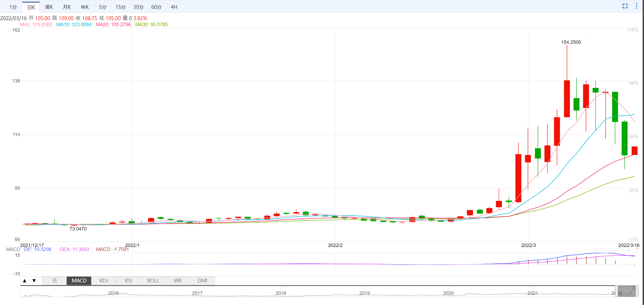
Task: Click 2021 in the timeline navigator
Action: (x=533, y=293)
